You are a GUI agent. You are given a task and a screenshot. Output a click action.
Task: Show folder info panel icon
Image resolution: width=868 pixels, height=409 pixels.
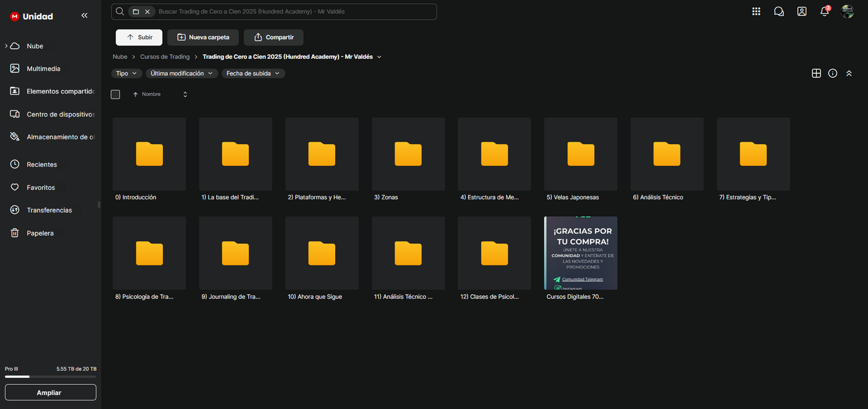tap(833, 73)
